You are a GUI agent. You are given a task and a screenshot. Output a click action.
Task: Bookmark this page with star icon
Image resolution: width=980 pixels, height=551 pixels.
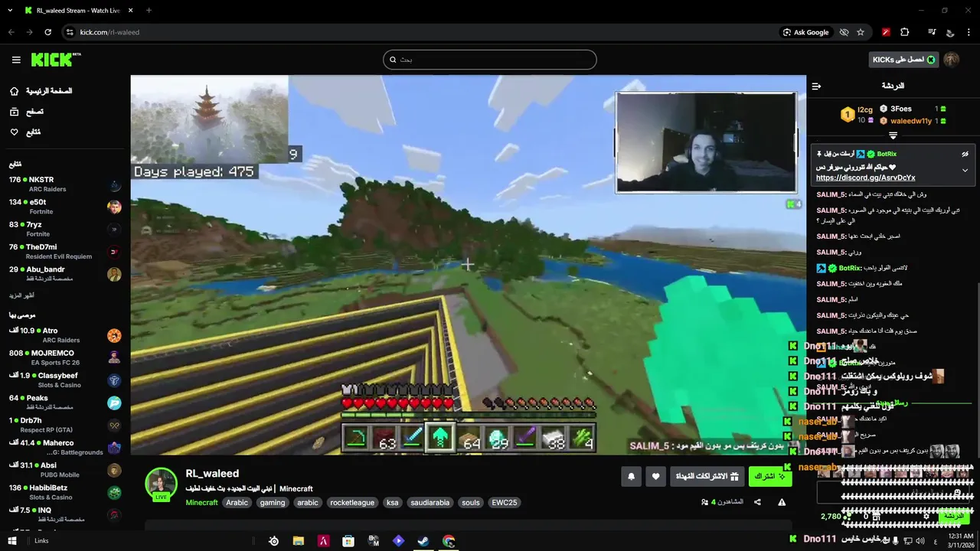(861, 32)
